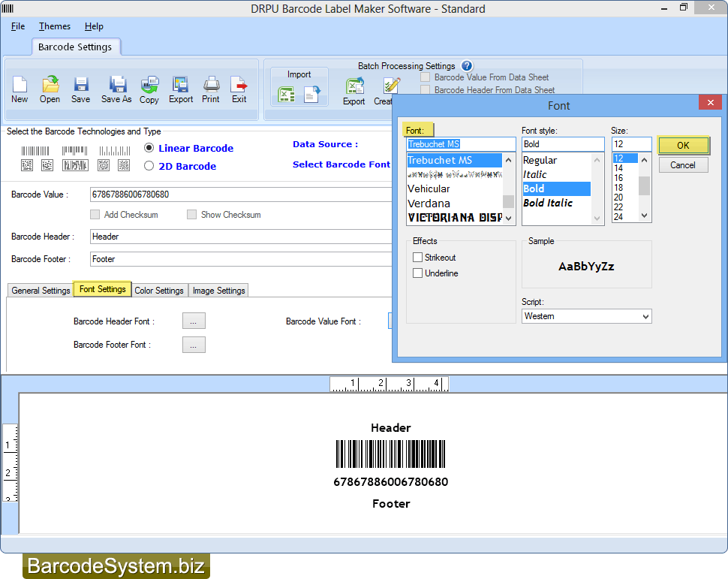728x579 pixels.
Task: Switch to General Settings tab
Action: point(41,291)
